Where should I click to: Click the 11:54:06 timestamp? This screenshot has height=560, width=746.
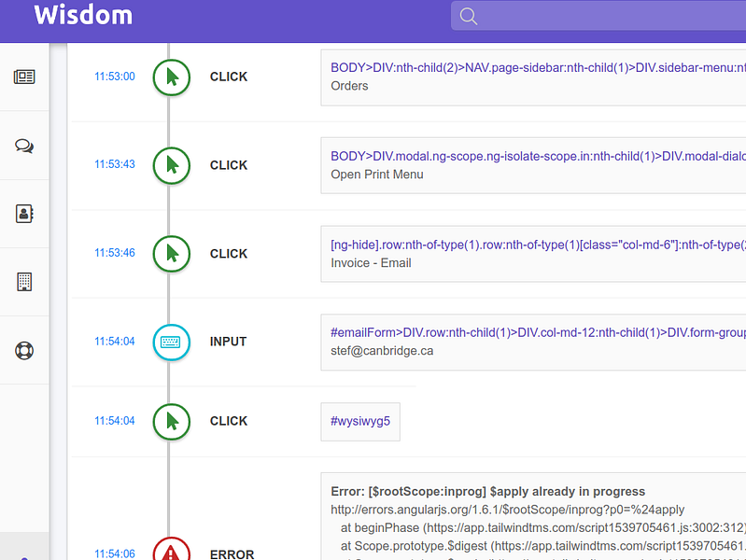click(115, 553)
